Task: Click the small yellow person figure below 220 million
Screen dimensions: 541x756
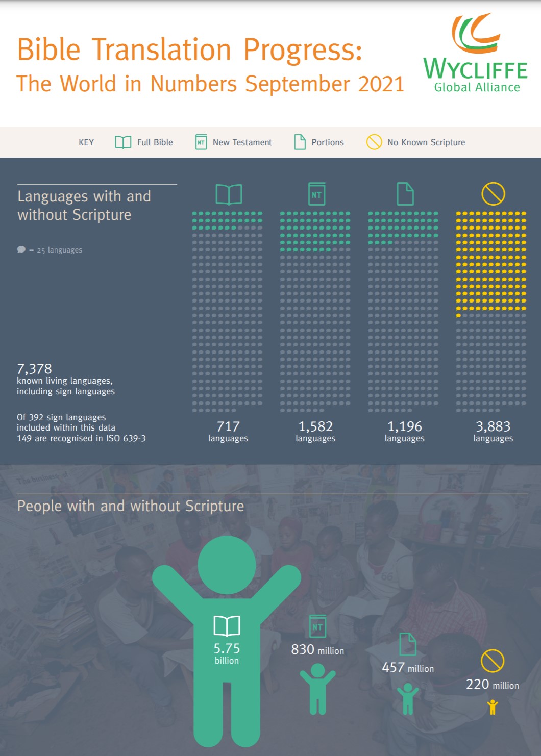Action: click(493, 707)
